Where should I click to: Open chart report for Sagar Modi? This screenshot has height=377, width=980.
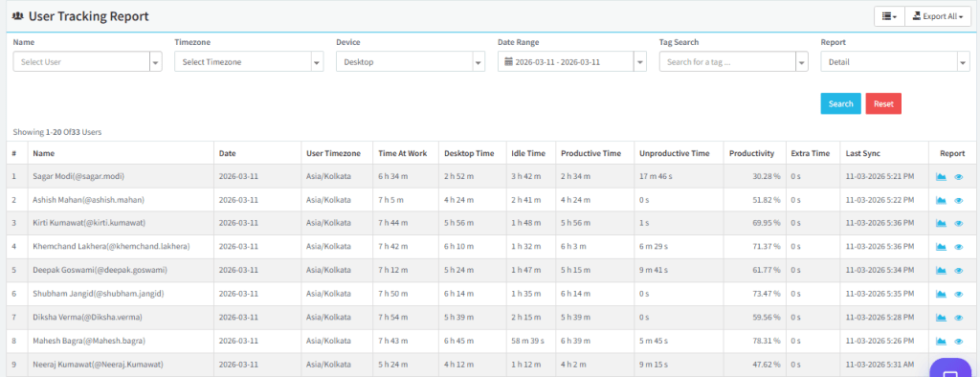pos(941,177)
